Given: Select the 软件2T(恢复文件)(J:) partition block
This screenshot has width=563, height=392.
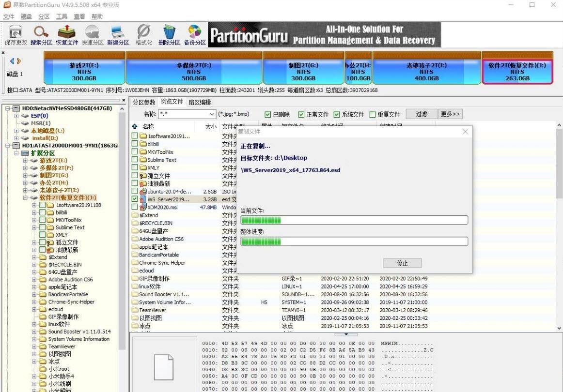Looking at the screenshot, I should pos(517,68).
